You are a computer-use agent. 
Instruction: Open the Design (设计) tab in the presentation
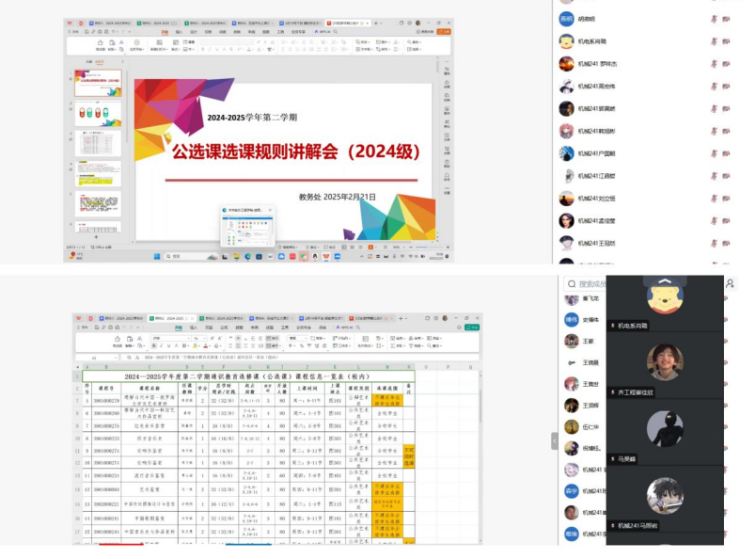194,32
